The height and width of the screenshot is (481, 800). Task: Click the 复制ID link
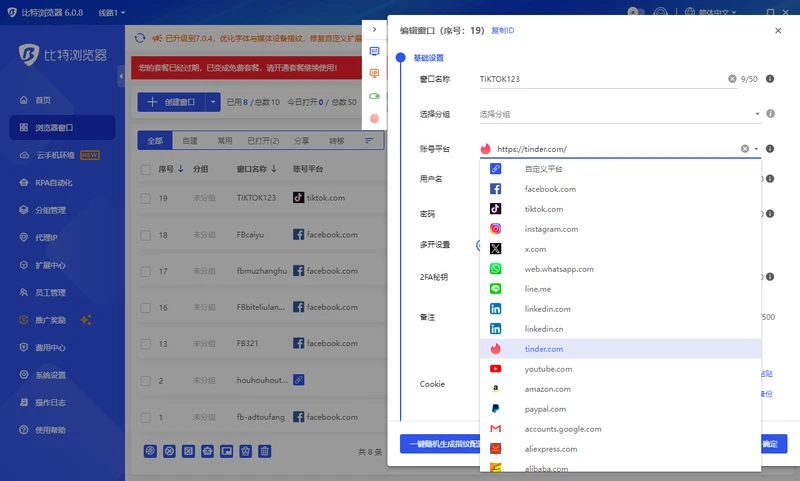pos(503,31)
